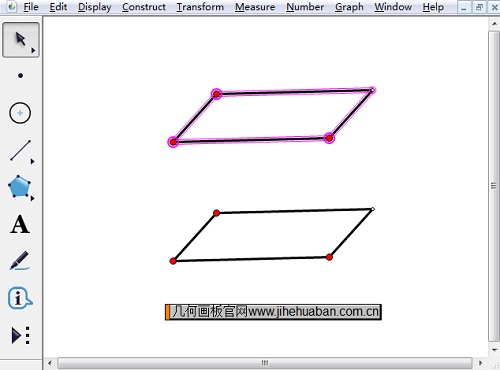Select bottom-left red vertex of lower parallelogram
The image size is (500, 370).
coord(173,261)
